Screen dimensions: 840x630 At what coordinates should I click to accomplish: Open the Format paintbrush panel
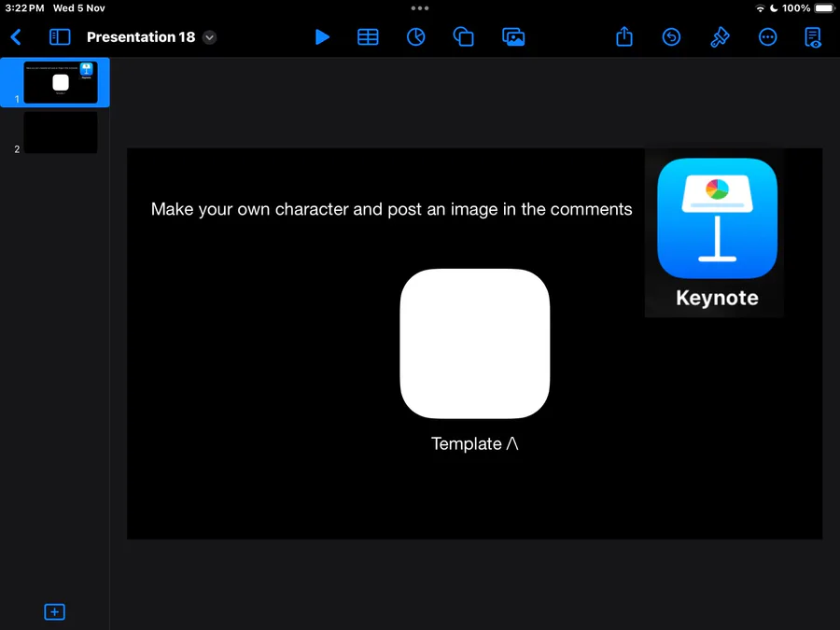(x=720, y=37)
